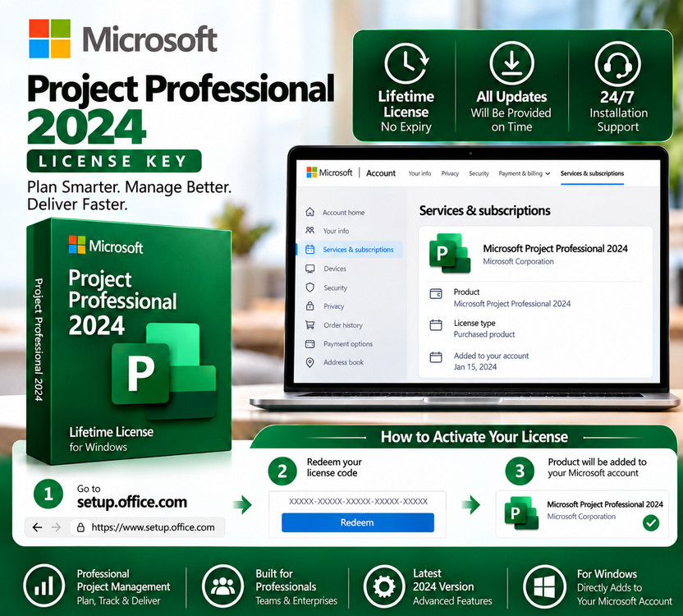The height and width of the screenshot is (616, 683).
Task: Click the Order history cart icon
Action: pyautogui.click(x=309, y=324)
